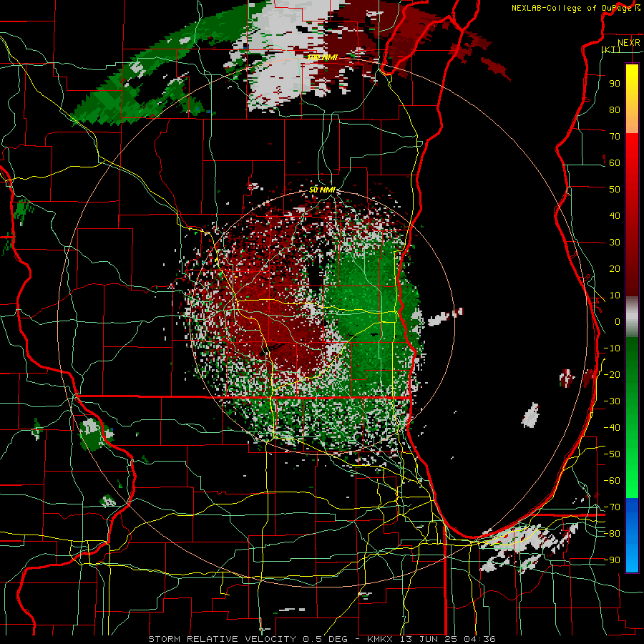Screen dimensions: 644x644
Task: Click the 10 label on velocity scale
Action: (615, 296)
